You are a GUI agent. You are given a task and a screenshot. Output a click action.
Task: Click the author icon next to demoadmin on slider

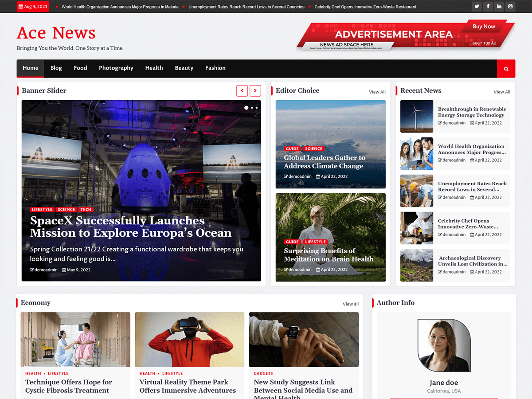tap(32, 270)
